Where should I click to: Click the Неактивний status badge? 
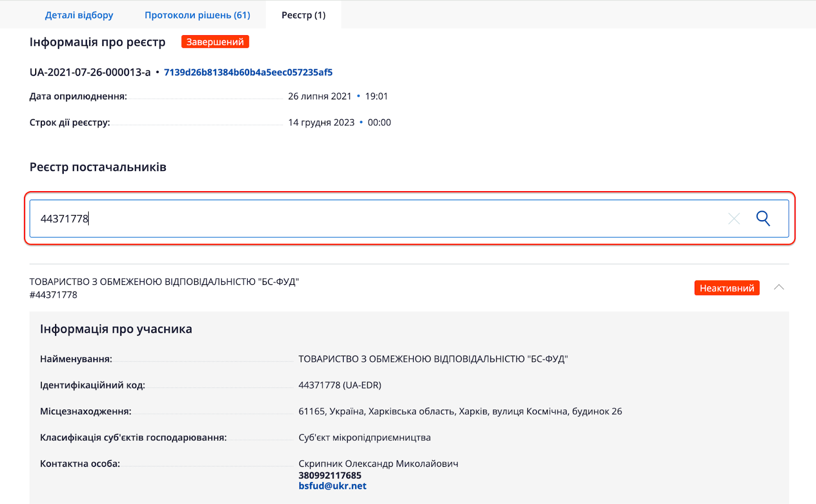click(727, 288)
